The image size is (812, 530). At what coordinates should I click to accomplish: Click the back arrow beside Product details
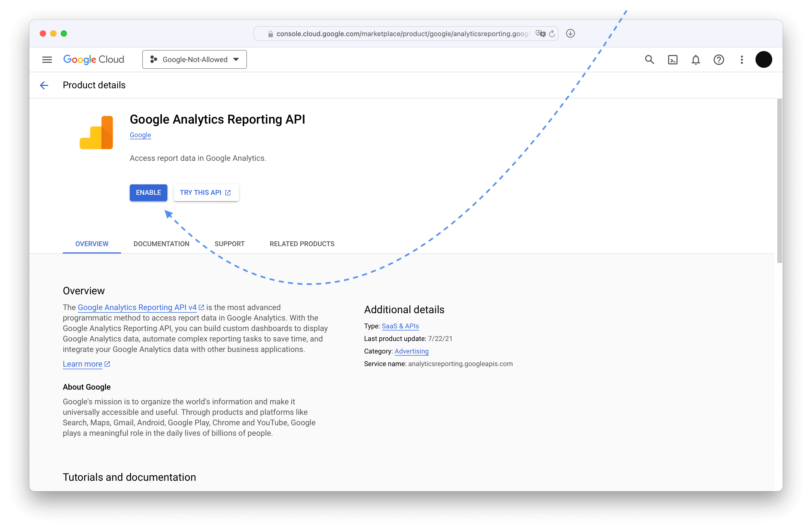point(44,85)
